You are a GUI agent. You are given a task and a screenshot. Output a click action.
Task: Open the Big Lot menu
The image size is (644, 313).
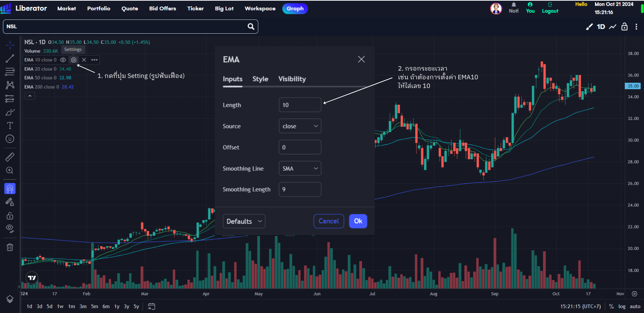click(224, 8)
